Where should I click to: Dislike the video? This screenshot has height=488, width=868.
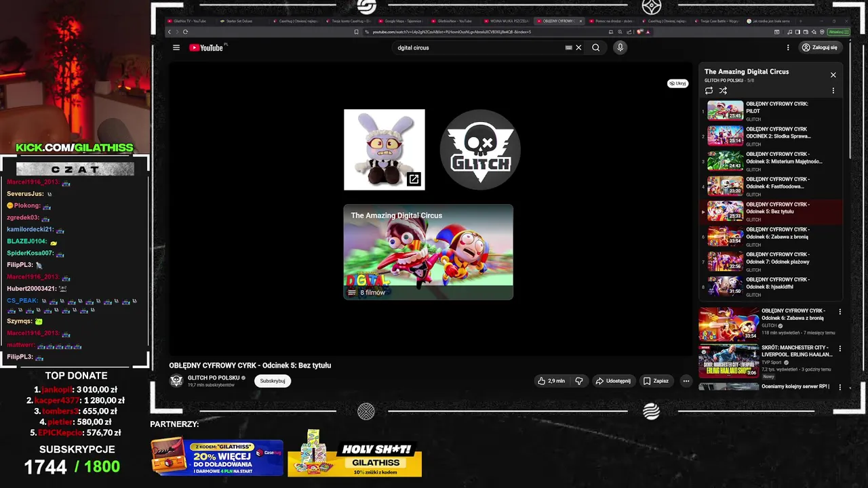pos(579,381)
